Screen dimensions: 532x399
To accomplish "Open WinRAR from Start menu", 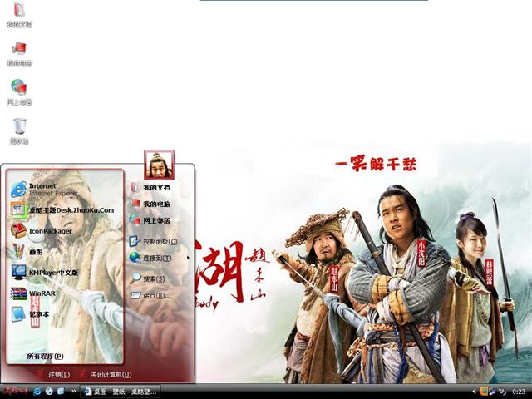I will (x=33, y=293).
